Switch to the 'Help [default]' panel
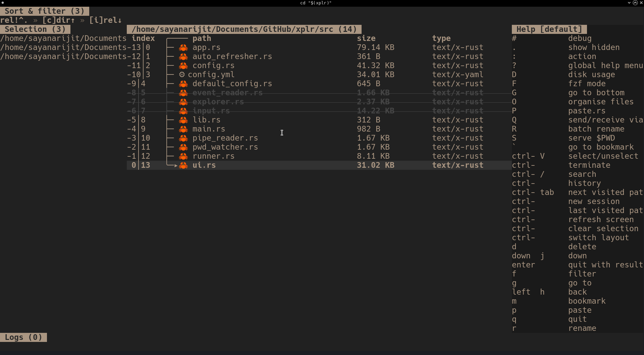 coord(549,29)
